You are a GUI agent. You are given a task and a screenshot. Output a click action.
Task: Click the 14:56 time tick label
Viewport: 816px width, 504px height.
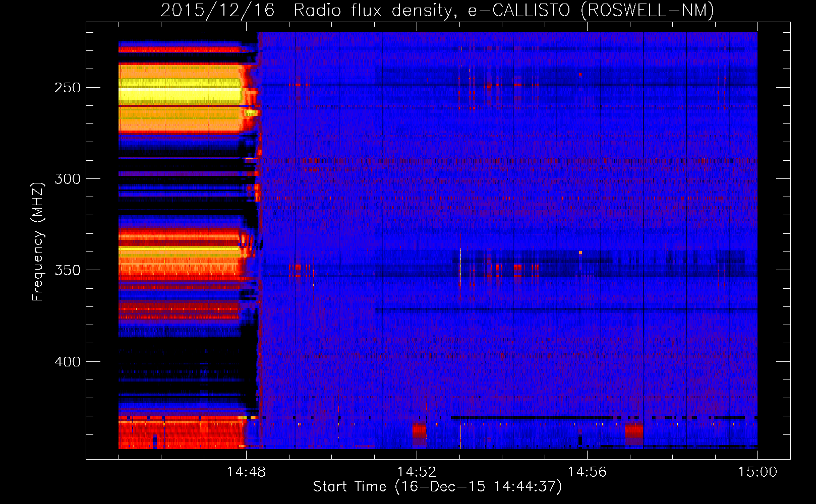pyautogui.click(x=587, y=472)
